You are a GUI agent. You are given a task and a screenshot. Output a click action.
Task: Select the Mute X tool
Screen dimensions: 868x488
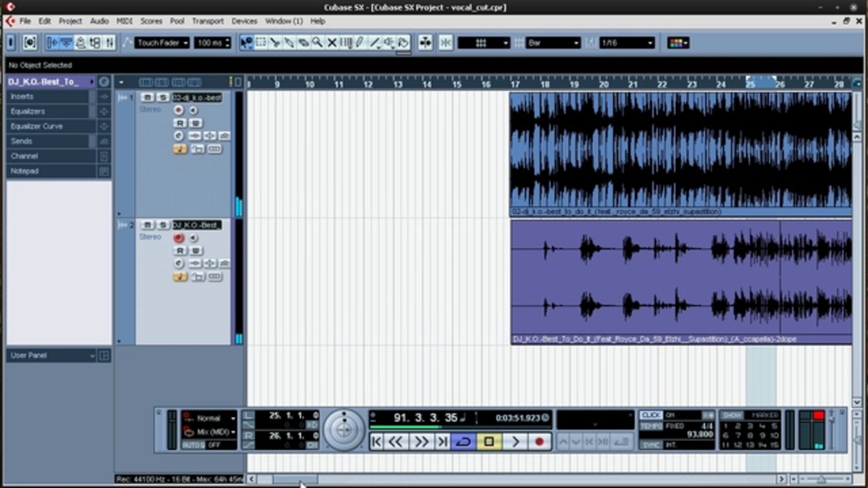[x=332, y=43]
